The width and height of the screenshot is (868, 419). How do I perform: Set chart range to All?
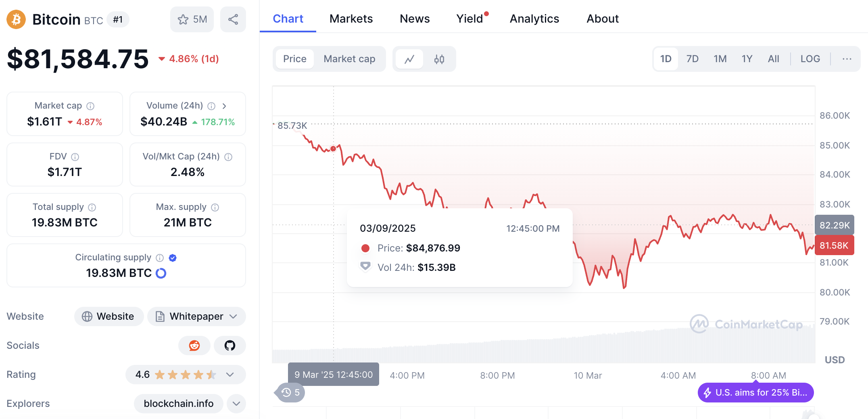click(774, 59)
